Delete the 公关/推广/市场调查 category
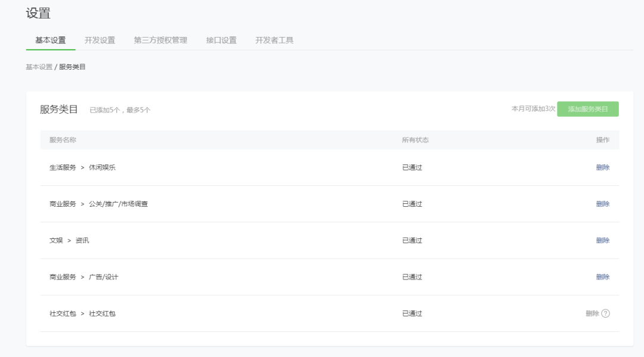This screenshot has width=644, height=357. [602, 204]
